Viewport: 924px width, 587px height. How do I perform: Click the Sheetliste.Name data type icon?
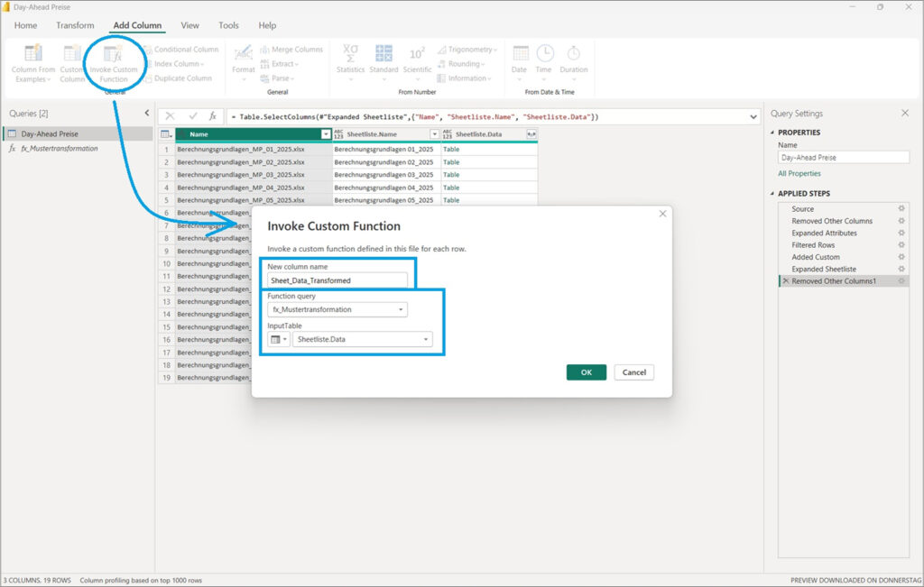[x=339, y=134]
